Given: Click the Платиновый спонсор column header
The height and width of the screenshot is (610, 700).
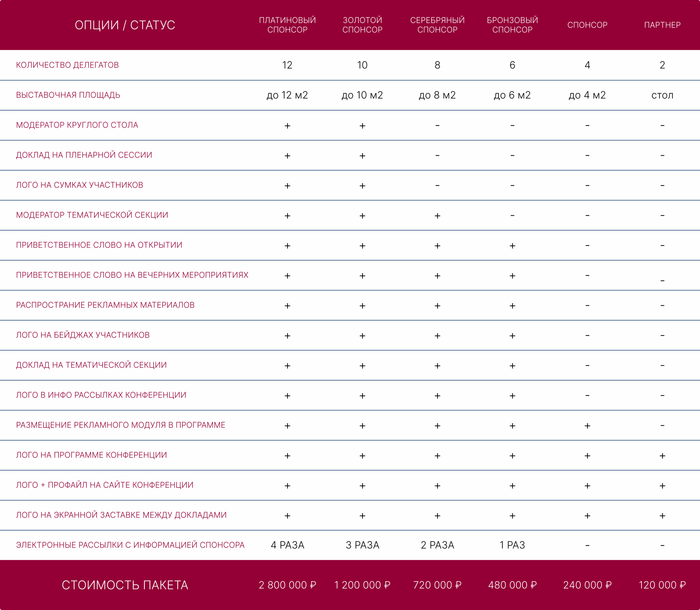Looking at the screenshot, I should pos(287,25).
